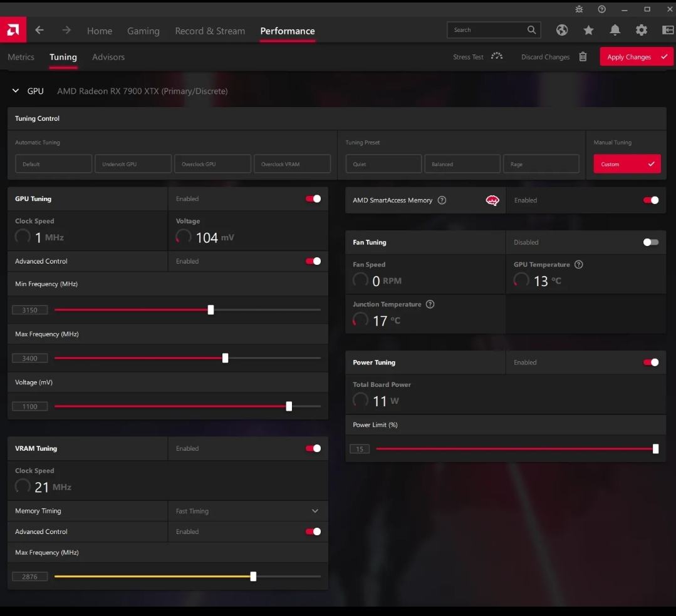Click the VRAM Max Frequency field 2876
The height and width of the screenshot is (616, 676).
tap(29, 577)
